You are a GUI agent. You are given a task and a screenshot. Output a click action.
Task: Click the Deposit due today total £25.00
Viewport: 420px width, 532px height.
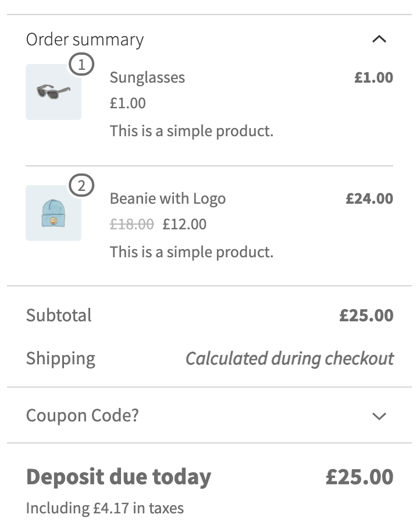[360, 477]
